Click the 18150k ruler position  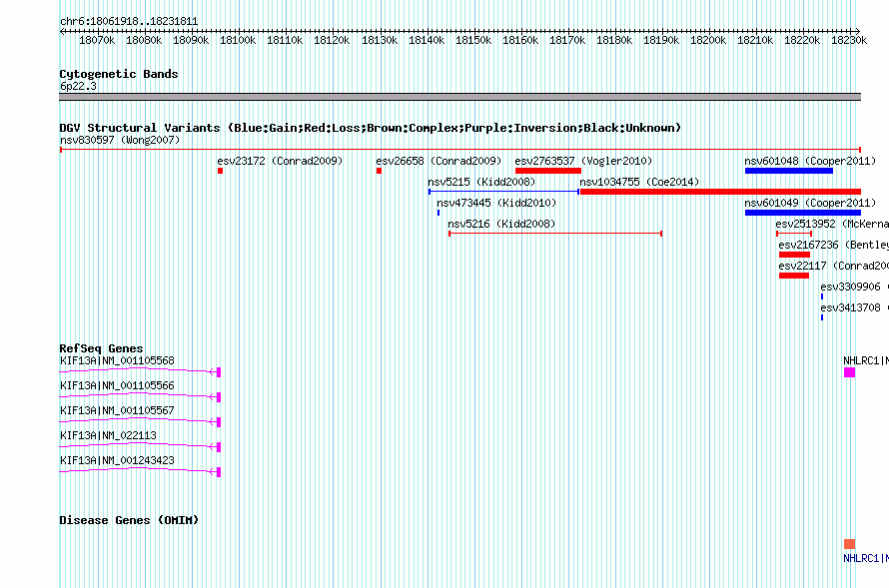(473, 40)
